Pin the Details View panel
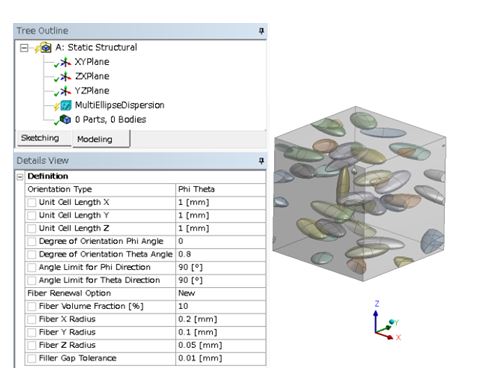 click(261, 161)
